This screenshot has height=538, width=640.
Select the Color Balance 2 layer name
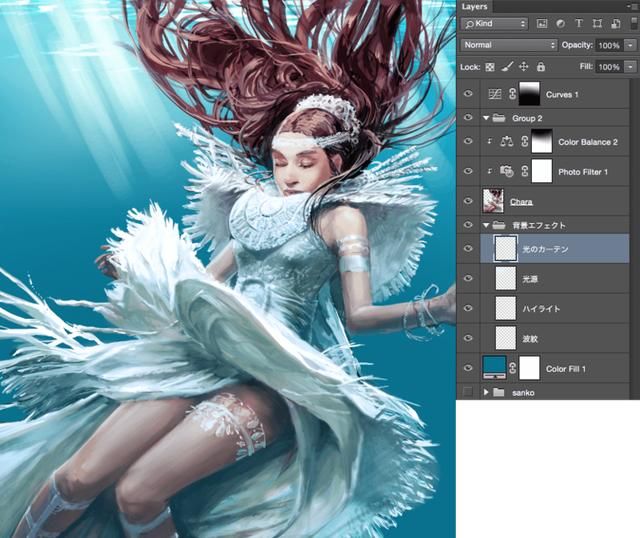click(x=588, y=142)
